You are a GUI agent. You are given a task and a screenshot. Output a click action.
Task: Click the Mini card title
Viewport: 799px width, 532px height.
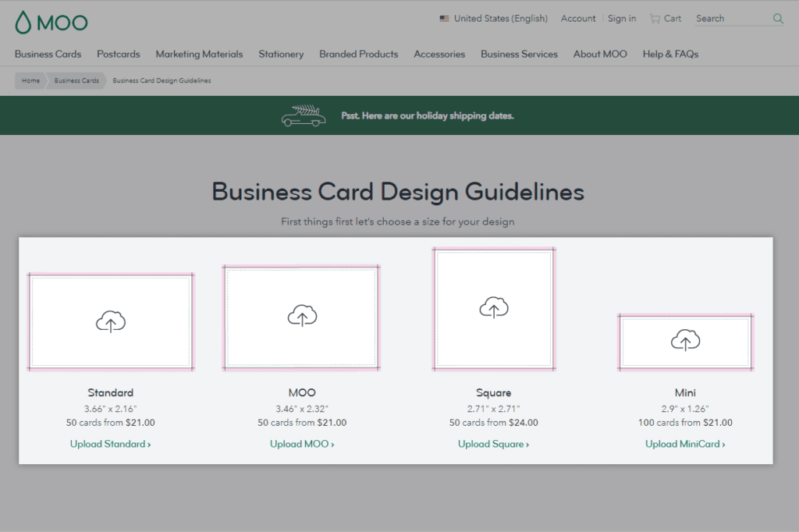[x=685, y=392]
